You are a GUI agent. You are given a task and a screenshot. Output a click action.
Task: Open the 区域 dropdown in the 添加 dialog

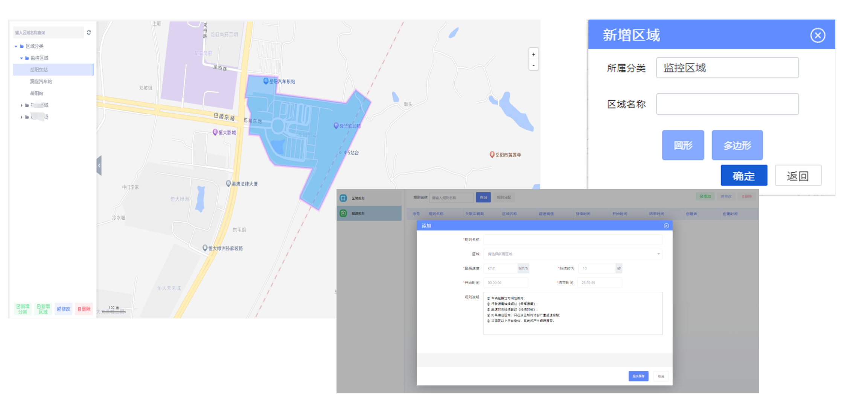point(573,254)
